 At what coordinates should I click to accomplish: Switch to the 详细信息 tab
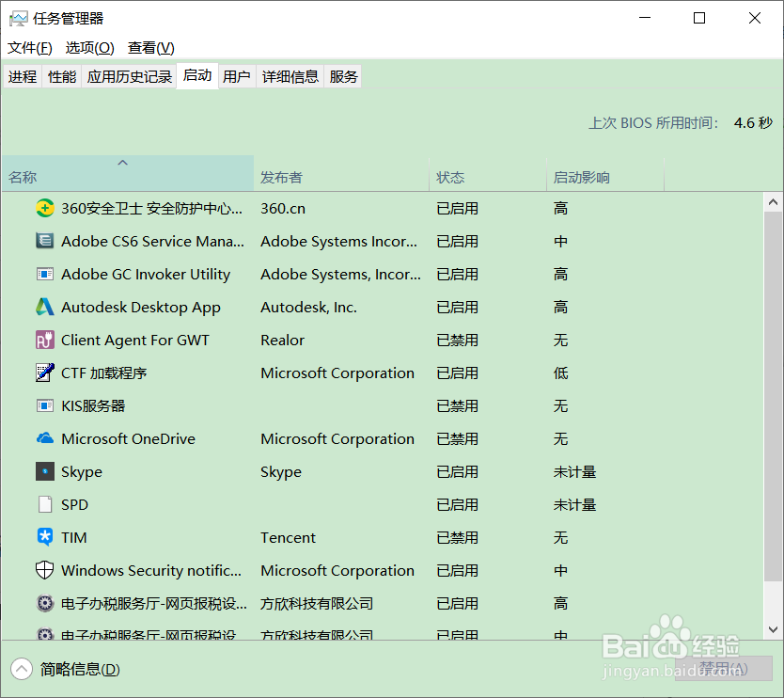[x=290, y=76]
